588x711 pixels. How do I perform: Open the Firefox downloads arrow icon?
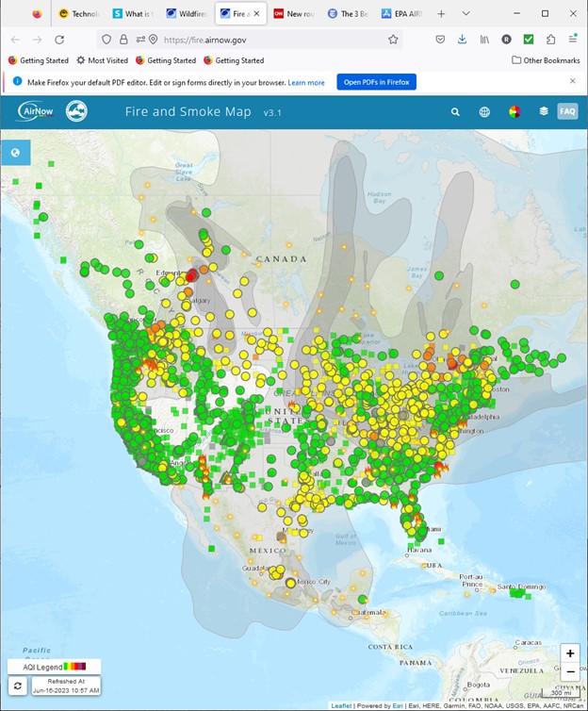coord(462,40)
